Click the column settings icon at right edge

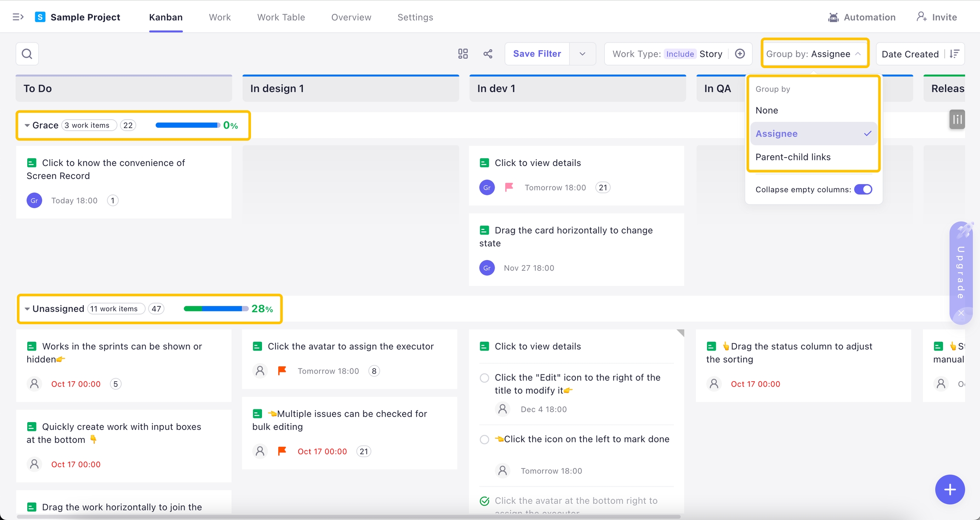click(x=957, y=120)
